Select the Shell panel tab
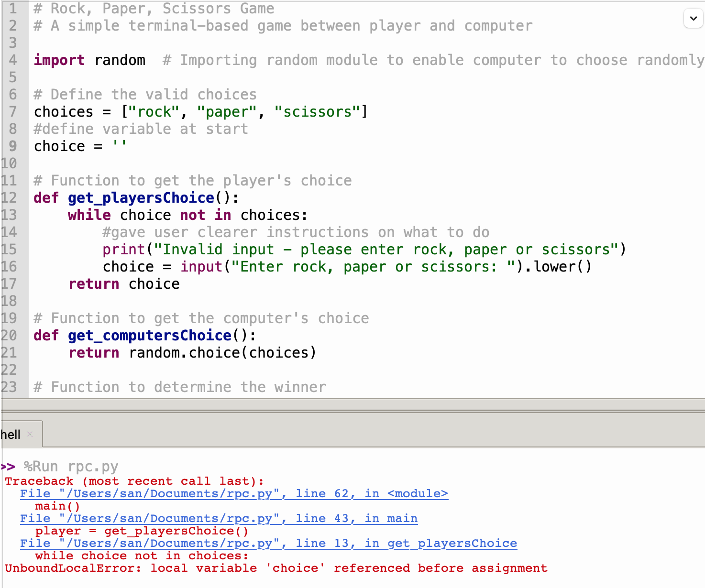705x588 pixels. (11, 435)
